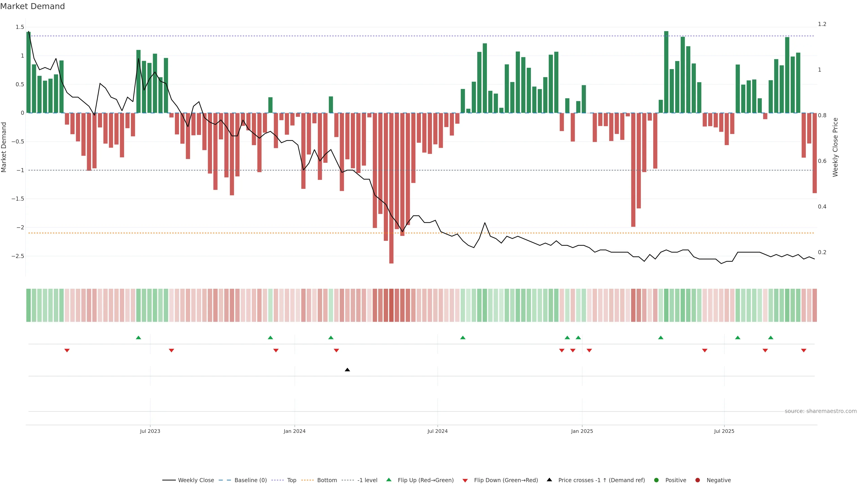Click the darkest red heatmap strip cell
Viewport: 868px width, 488px height.
pyautogui.click(x=391, y=305)
